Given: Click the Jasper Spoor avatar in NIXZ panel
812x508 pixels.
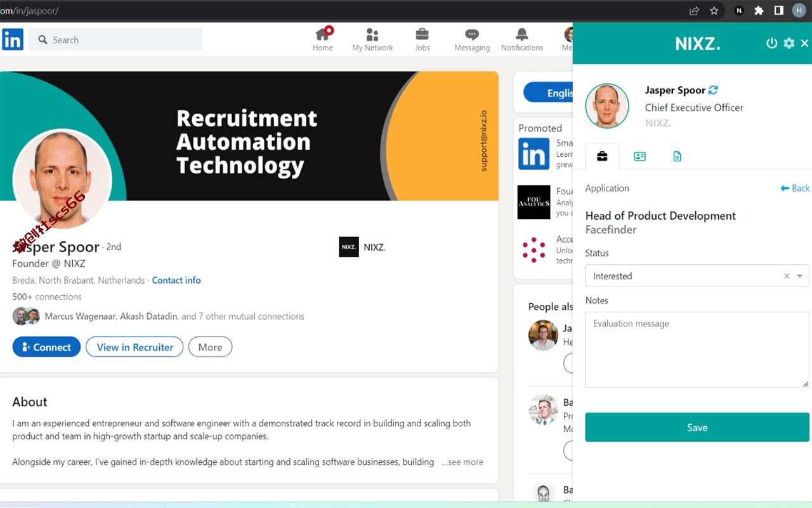Looking at the screenshot, I should point(607,106).
